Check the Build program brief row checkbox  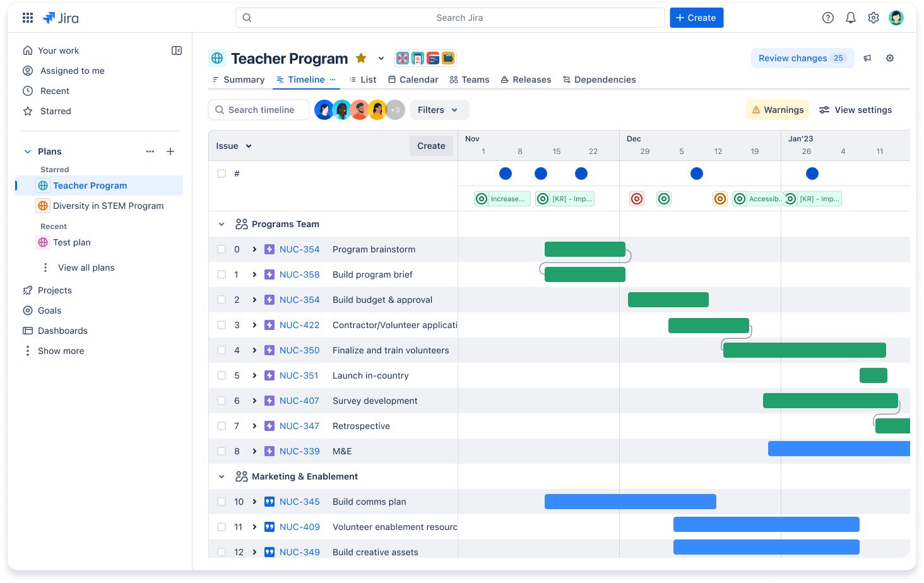click(222, 274)
